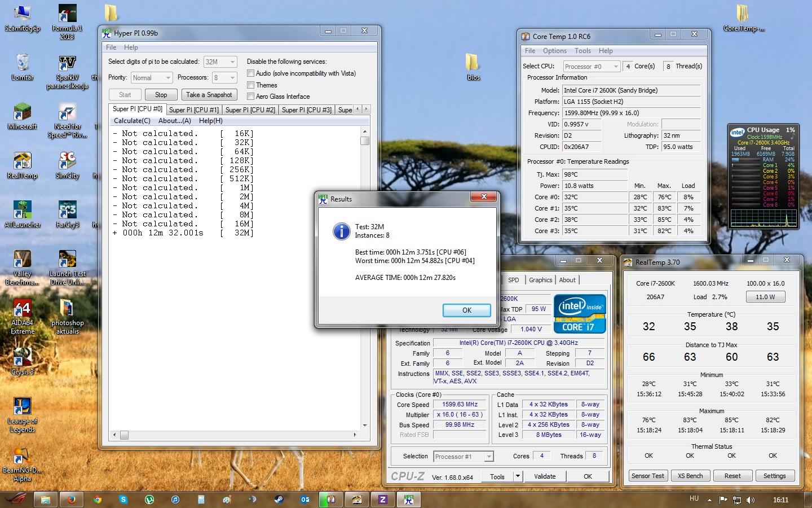Screen dimensions: 812x508
Task: Open the Tools dropdown arrow in CPU-Z
Action: click(517, 476)
